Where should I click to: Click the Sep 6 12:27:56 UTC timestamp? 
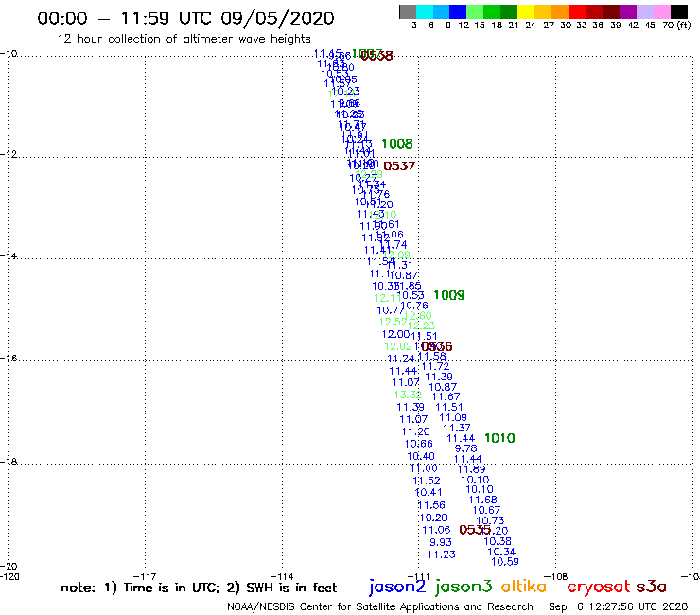click(x=618, y=606)
